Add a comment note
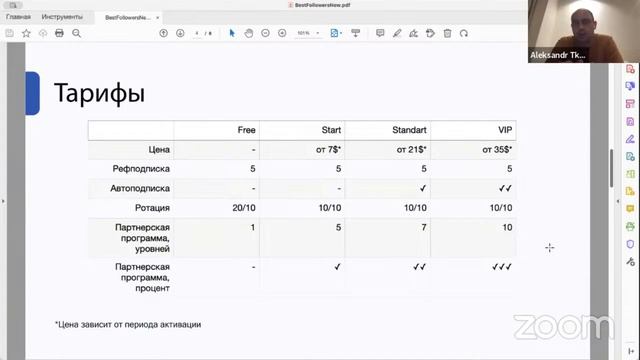Viewport: 640px width, 360px height. click(x=380, y=33)
